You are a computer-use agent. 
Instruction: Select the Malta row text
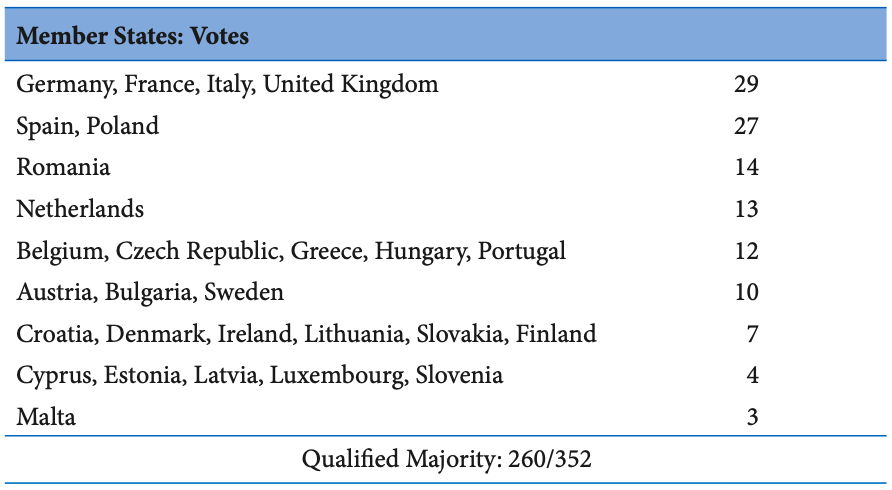46,417
